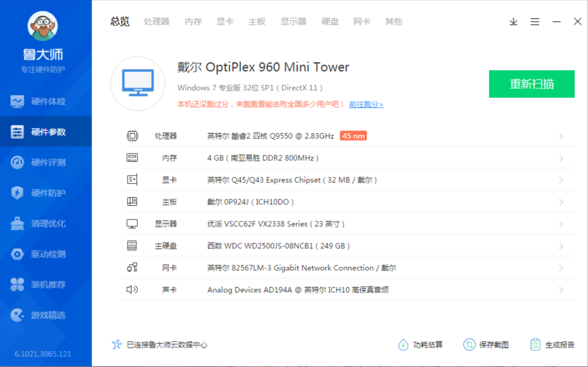Switch to the 显卡 tab
The width and height of the screenshot is (588, 367).
(x=225, y=22)
